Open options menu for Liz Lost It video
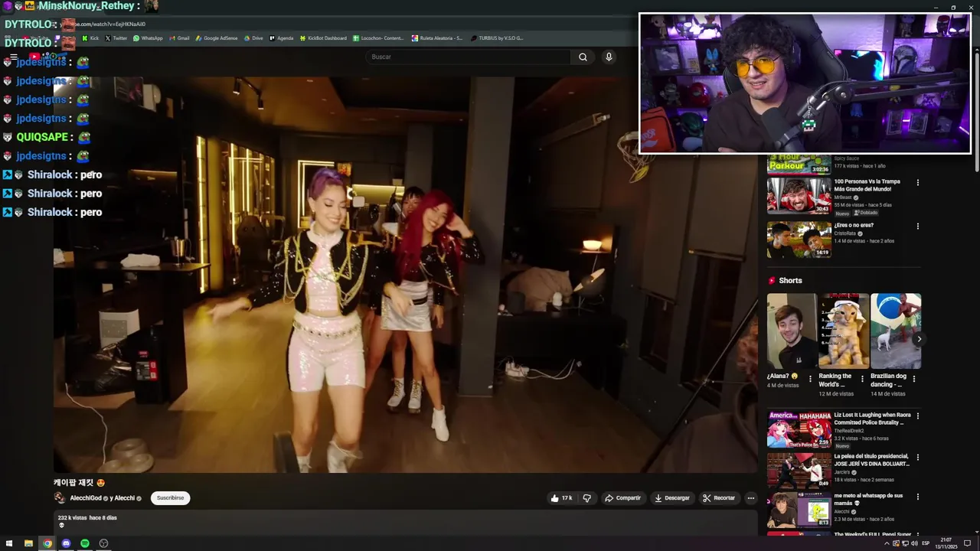Viewport: 980px width, 551px height. click(x=917, y=416)
